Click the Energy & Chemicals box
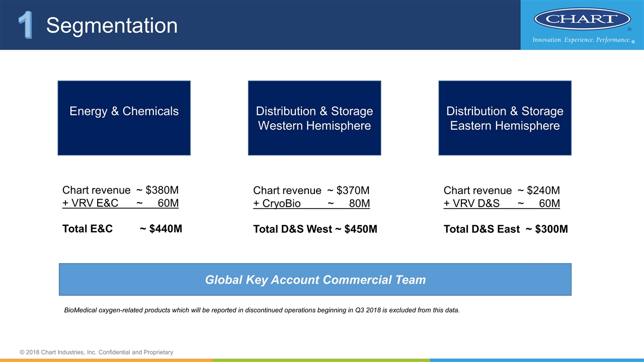This screenshot has width=644, height=362. [x=124, y=118]
